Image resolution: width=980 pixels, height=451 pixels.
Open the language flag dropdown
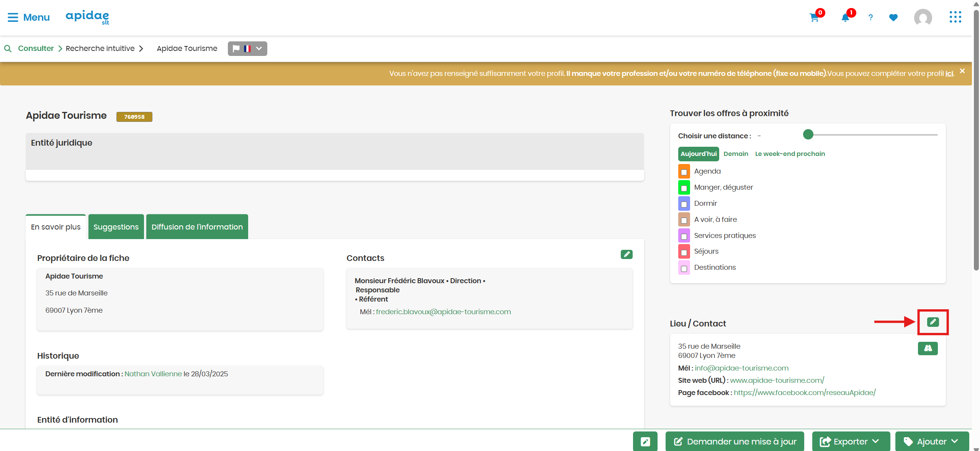(x=247, y=49)
